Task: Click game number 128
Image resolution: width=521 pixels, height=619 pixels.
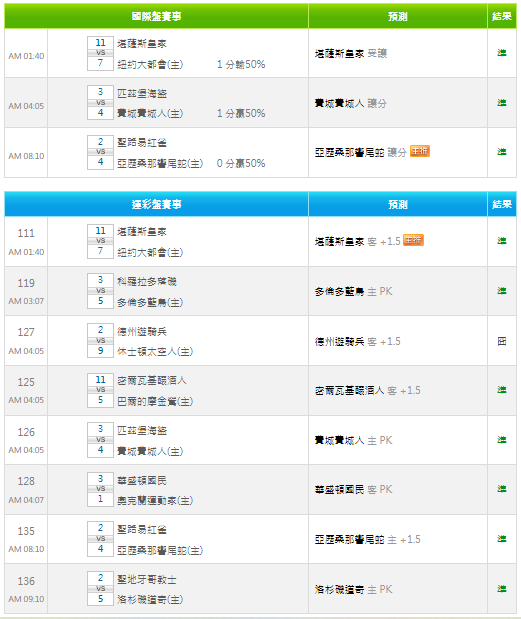Action: 26,481
